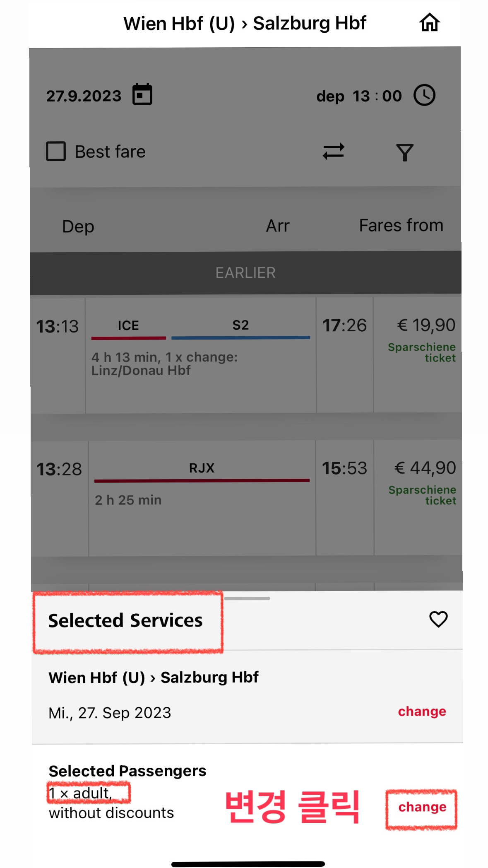Image resolution: width=488 pixels, height=868 pixels.
Task: Favorite this connection with heart icon
Action: click(x=438, y=620)
